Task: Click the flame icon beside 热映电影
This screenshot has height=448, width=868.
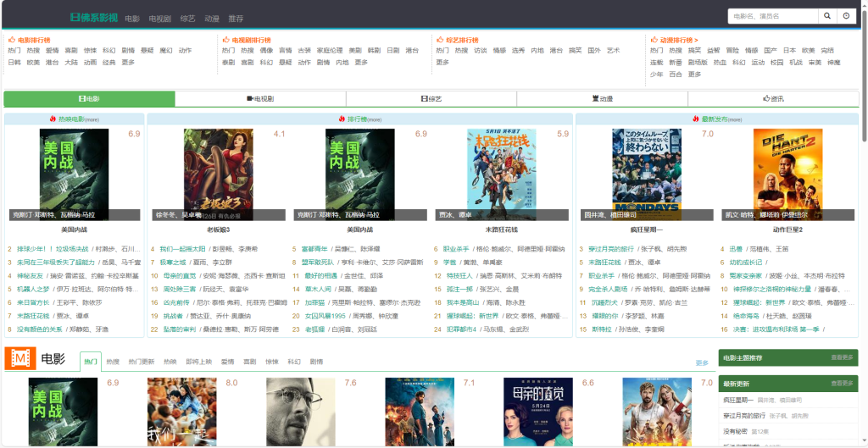Action: coord(53,119)
